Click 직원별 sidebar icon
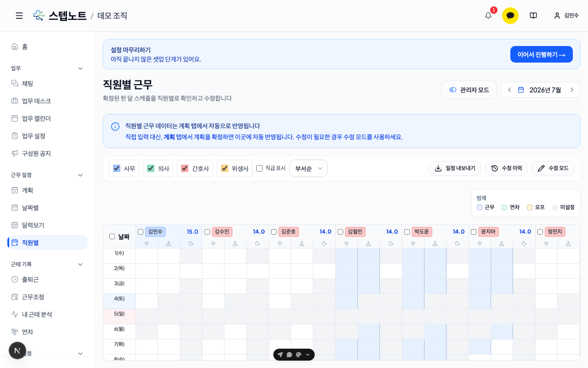The height and width of the screenshot is (368, 588). coord(15,242)
